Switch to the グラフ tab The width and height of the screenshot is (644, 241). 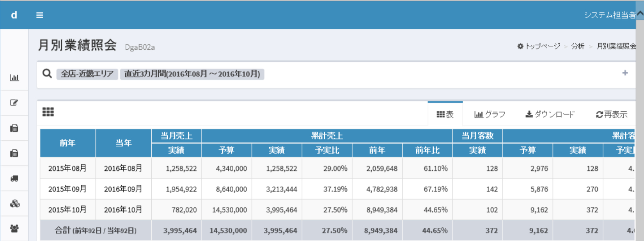tap(490, 114)
